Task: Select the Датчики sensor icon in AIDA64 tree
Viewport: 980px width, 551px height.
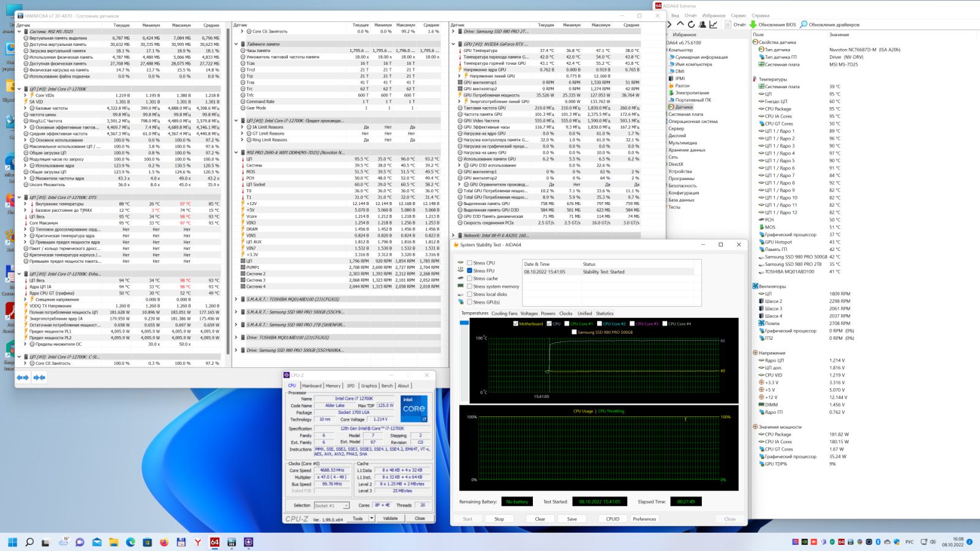Action: [x=671, y=107]
